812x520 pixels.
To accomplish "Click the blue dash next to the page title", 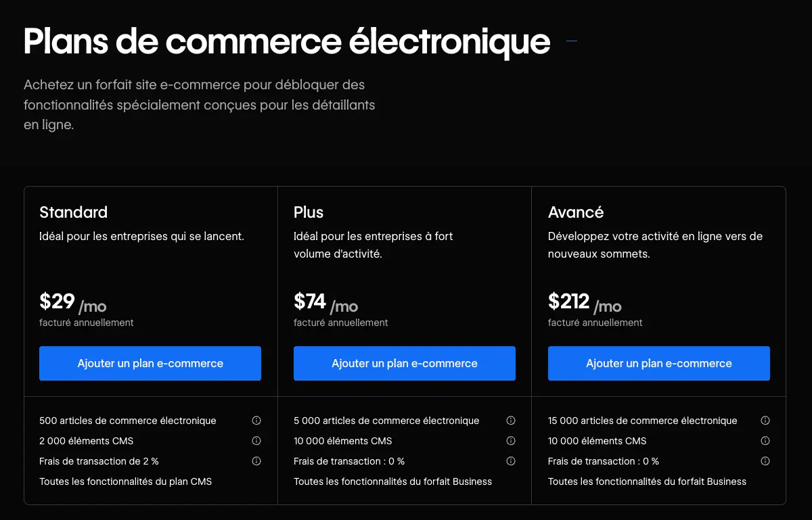I will (x=571, y=41).
